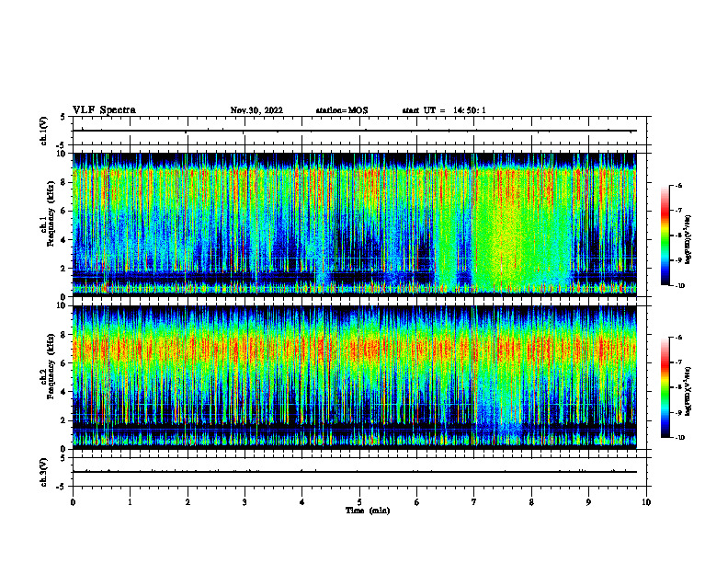Click the "ch.1(V)" waveform axis label

point(43,131)
